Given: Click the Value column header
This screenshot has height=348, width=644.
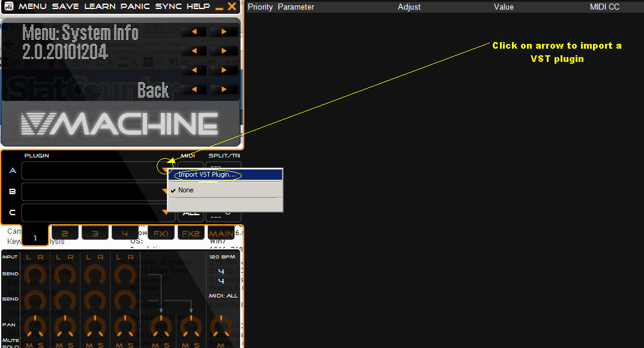Looking at the screenshot, I should click(504, 7).
